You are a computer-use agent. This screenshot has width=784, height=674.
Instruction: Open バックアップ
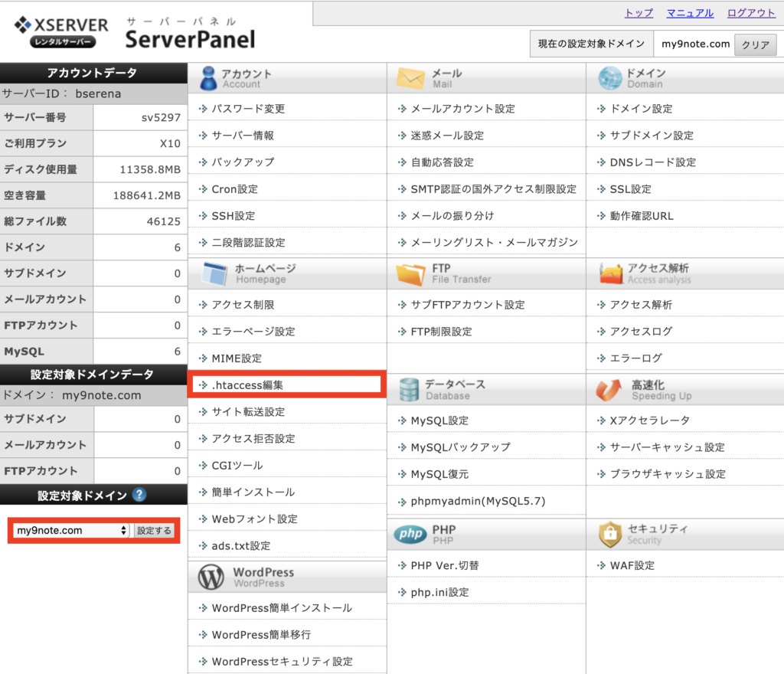point(243,162)
